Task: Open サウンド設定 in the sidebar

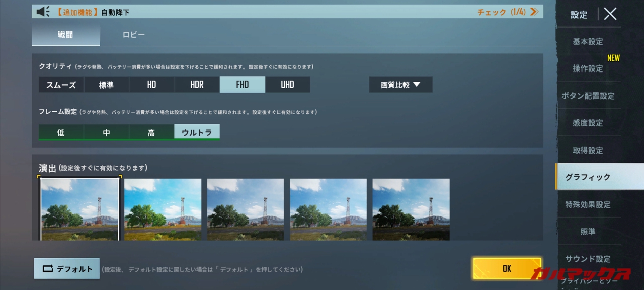Action: [588, 259]
